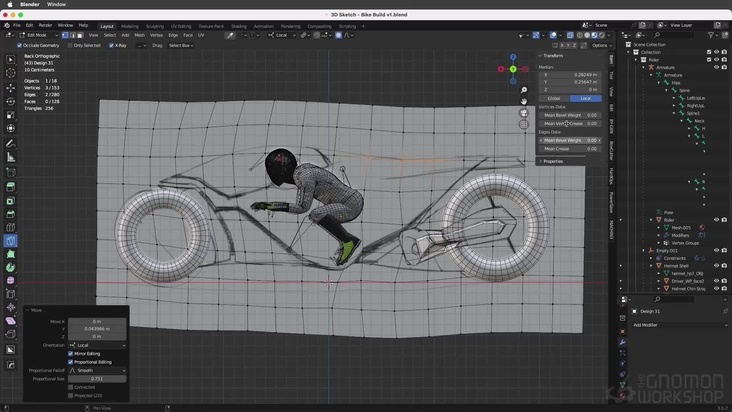Open the Modifiers wrench tab in Properties
Screen dimensions: 732x412
[x=622, y=342]
